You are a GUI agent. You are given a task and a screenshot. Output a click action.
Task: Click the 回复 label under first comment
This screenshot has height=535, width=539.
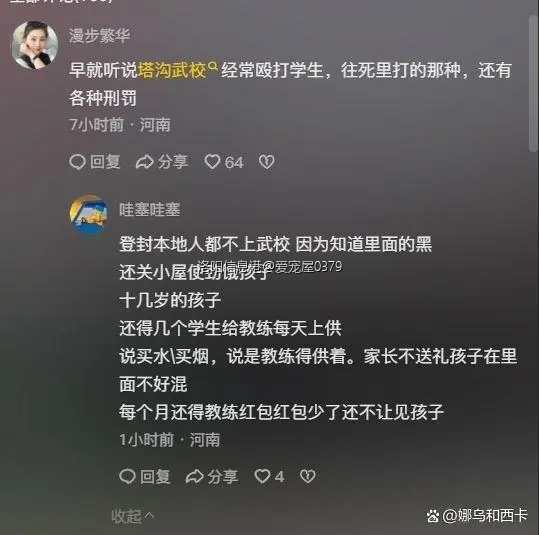coord(105,162)
